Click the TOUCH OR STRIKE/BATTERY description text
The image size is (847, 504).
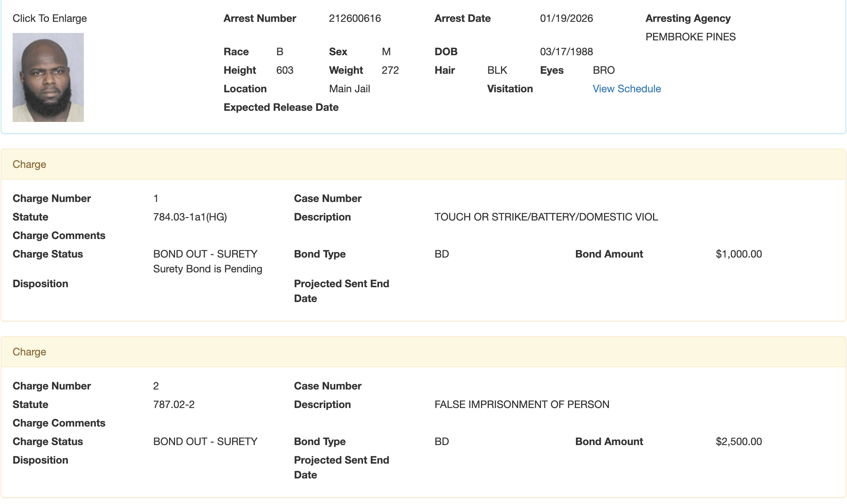[546, 217]
